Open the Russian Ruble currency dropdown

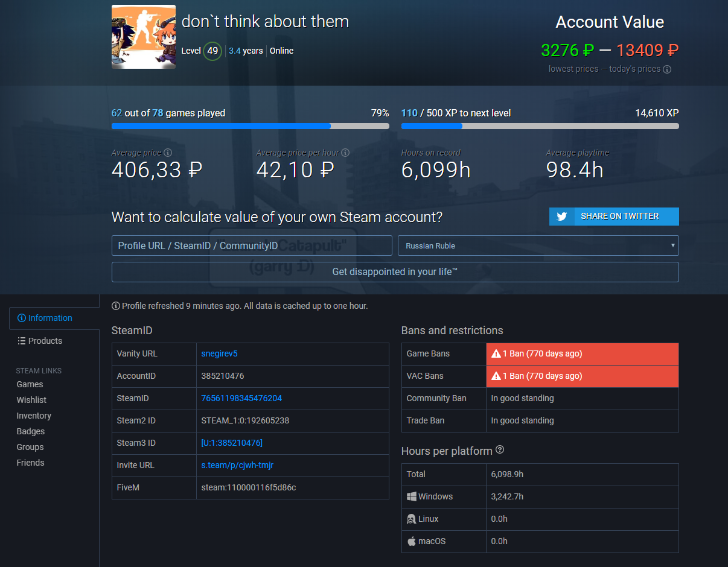(x=538, y=245)
